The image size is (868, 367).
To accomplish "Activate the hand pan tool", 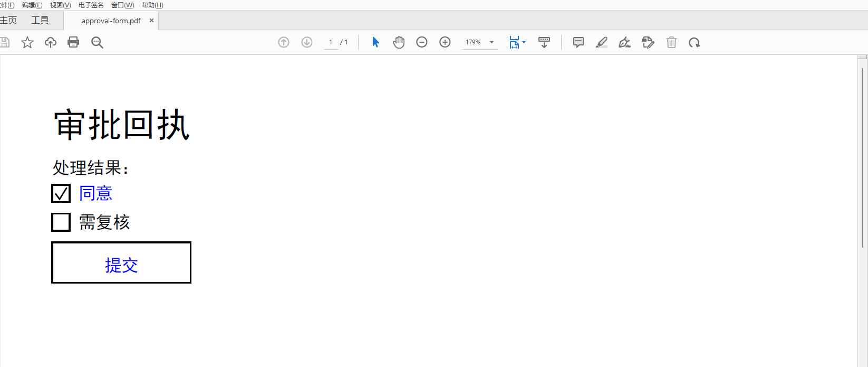I will 399,42.
